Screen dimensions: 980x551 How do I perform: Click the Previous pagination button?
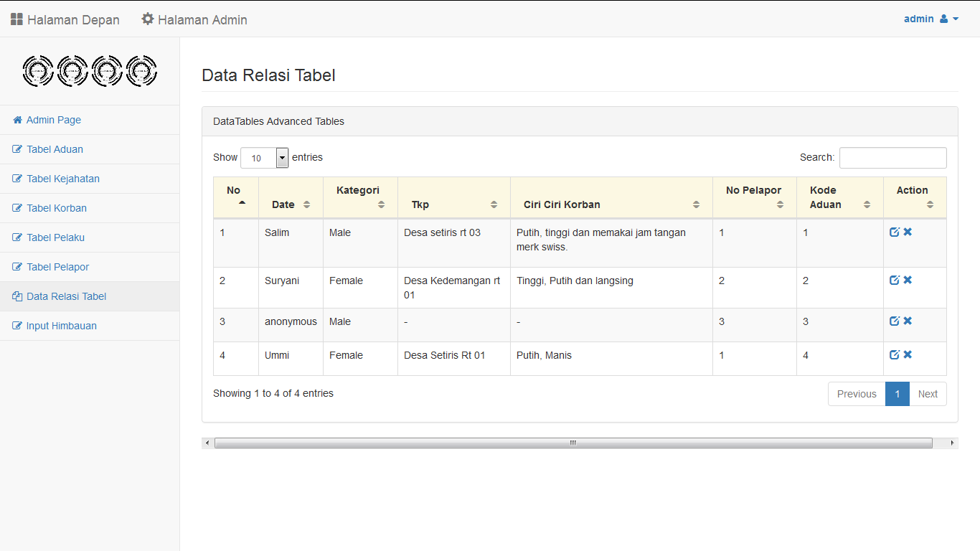coord(856,394)
